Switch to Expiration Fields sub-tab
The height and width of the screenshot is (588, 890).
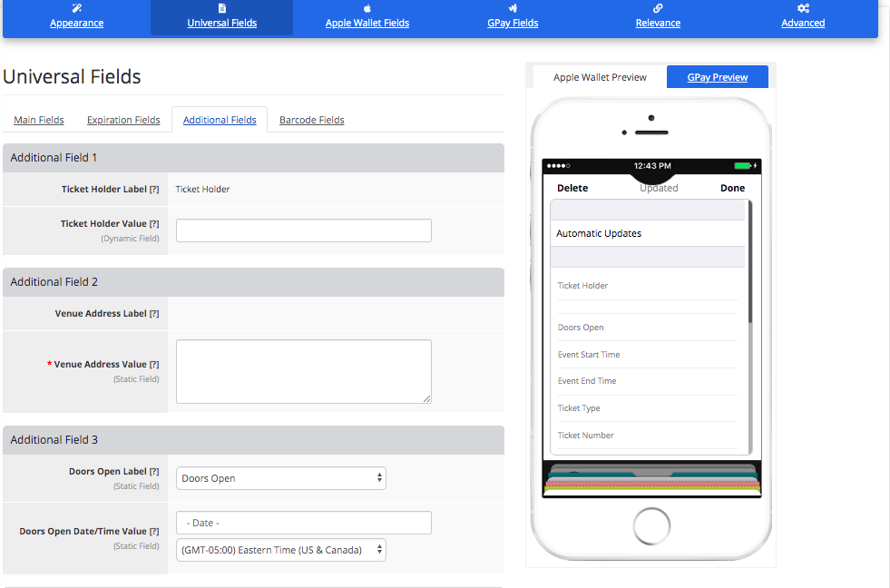pyautogui.click(x=123, y=120)
